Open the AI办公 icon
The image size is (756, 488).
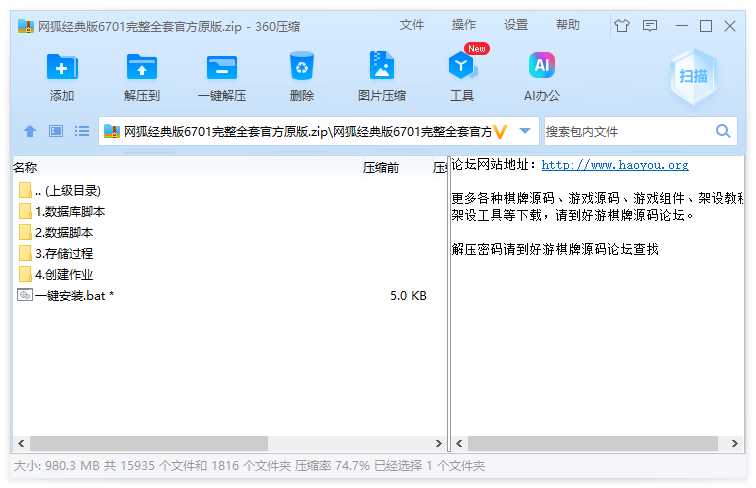pyautogui.click(x=542, y=65)
